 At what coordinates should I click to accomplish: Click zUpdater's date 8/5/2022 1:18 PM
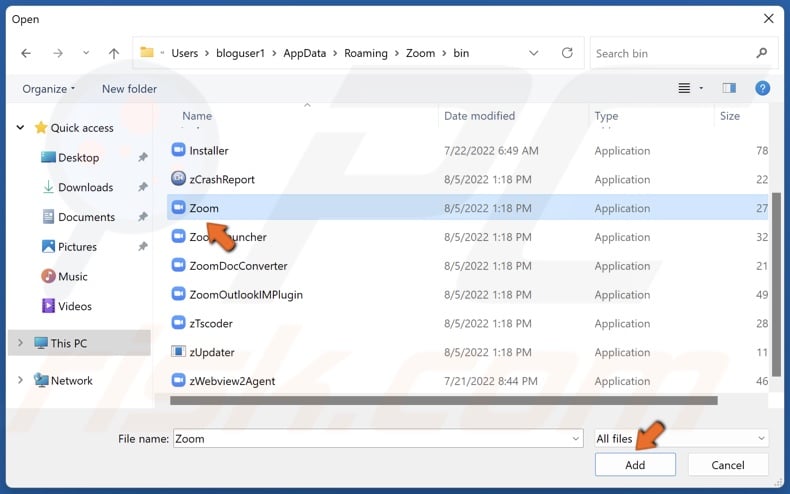click(x=487, y=352)
